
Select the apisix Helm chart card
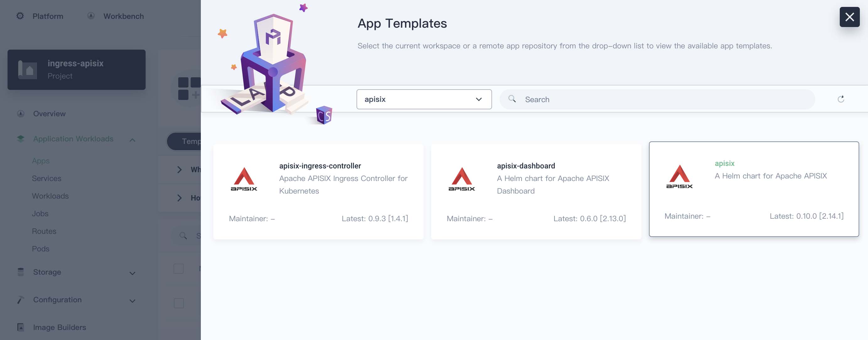coord(753,189)
